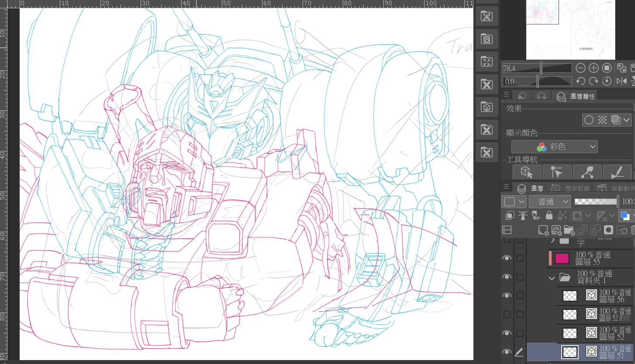
Task: Open the 3D cube material folder in sidebar
Action: coord(487,107)
